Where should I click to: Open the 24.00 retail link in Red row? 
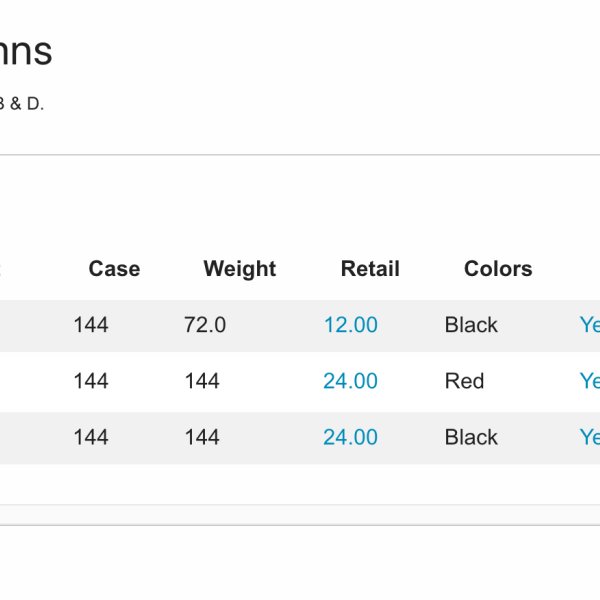pyautogui.click(x=350, y=381)
